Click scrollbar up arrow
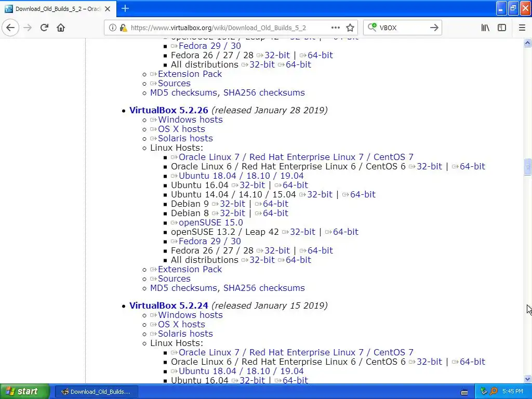The width and height of the screenshot is (532, 399). tap(527, 43)
